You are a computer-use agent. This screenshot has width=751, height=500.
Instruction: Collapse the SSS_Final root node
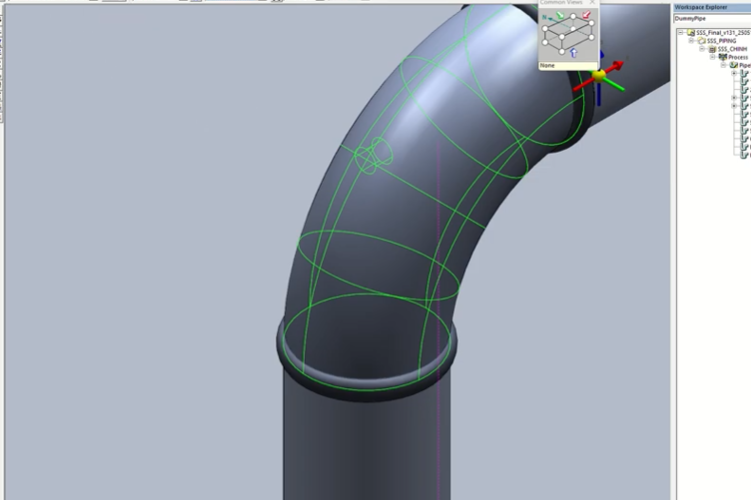(680, 32)
